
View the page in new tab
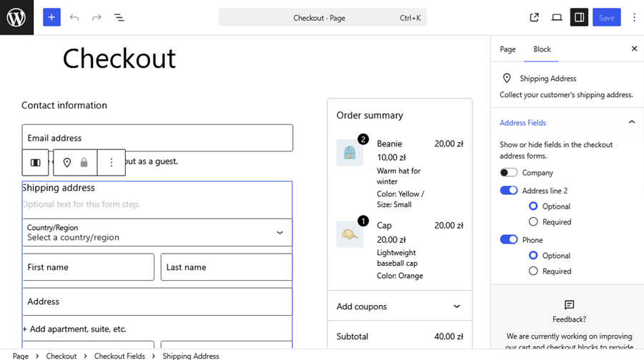535,17
